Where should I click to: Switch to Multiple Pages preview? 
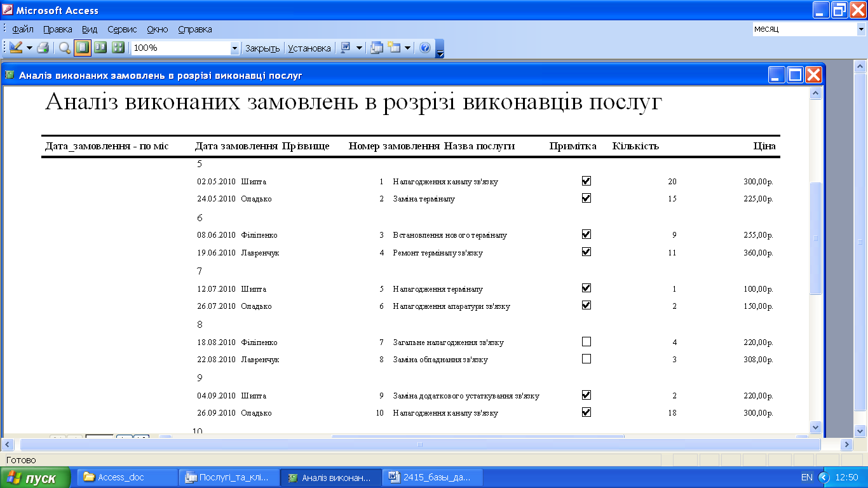pos(118,48)
